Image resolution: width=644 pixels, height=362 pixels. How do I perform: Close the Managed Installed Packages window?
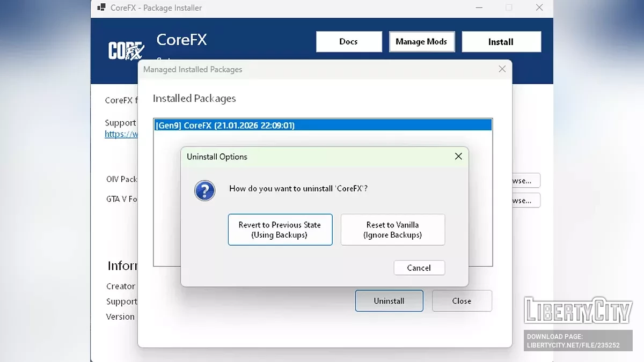pos(502,69)
